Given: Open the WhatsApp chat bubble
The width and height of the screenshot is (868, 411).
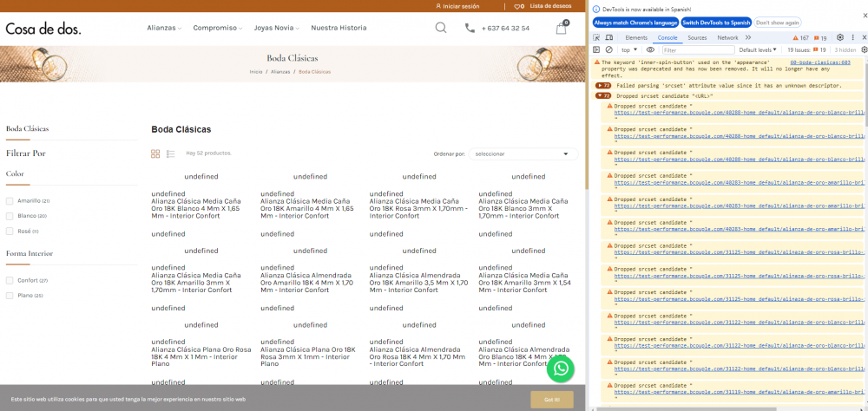Looking at the screenshot, I should coord(560,369).
